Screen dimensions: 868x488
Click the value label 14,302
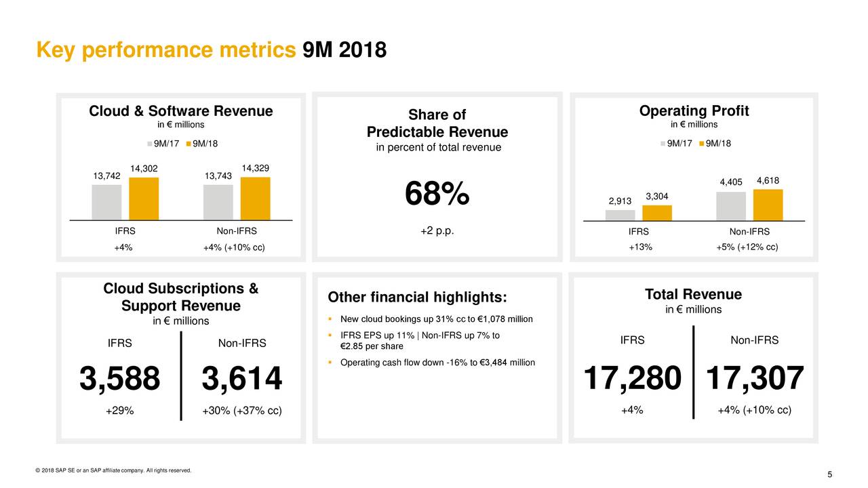point(144,169)
